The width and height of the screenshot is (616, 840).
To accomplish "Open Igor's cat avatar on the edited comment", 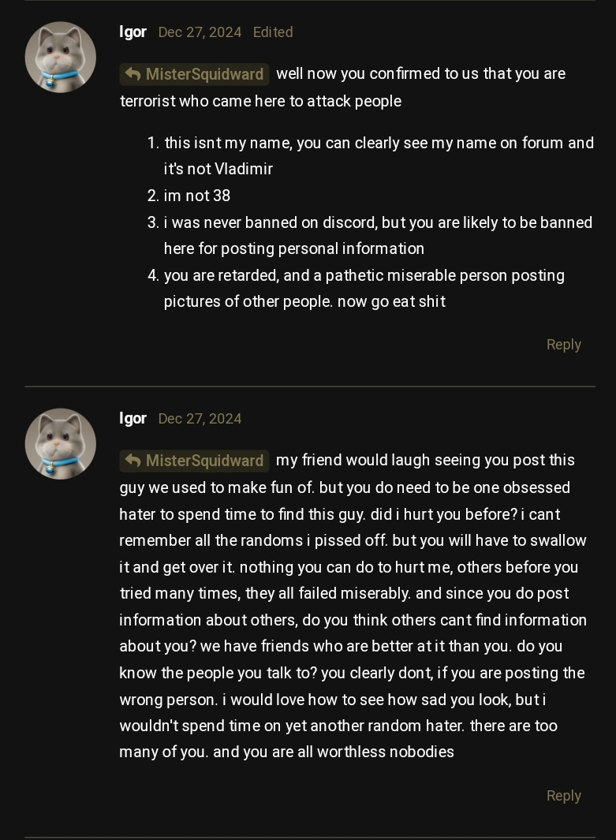I will point(61,57).
